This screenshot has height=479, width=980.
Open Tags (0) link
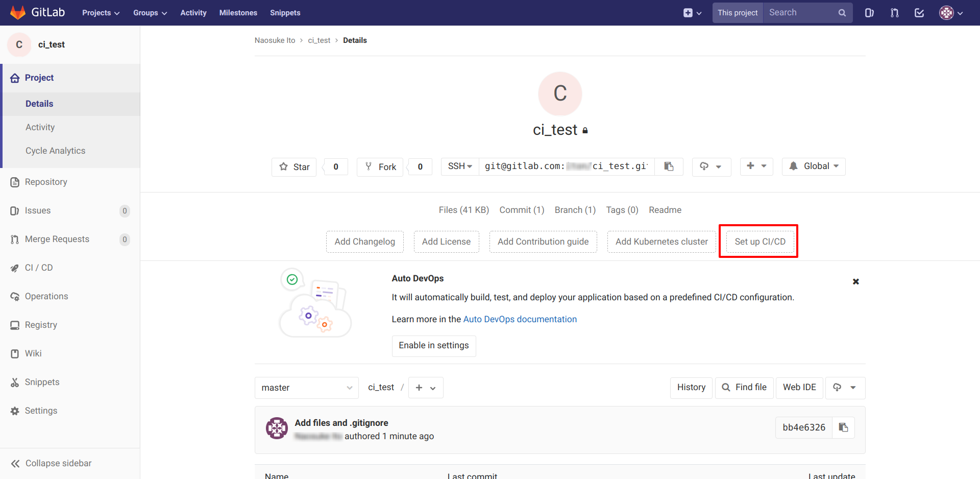pyautogui.click(x=622, y=210)
